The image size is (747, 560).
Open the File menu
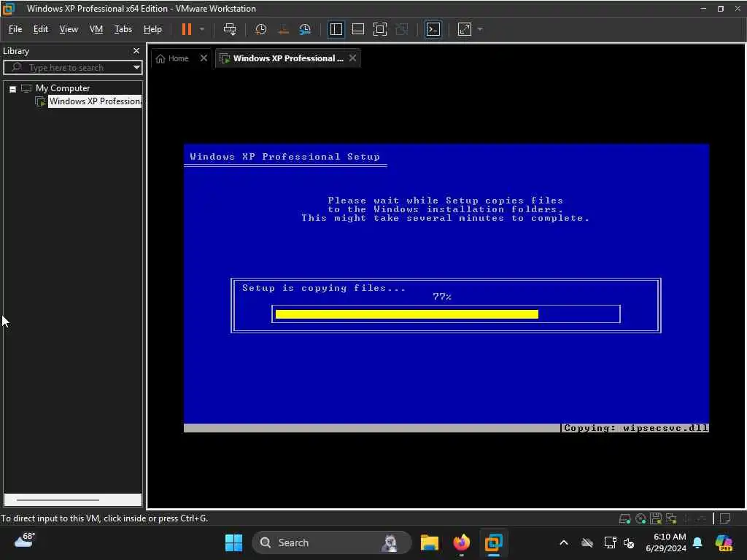pos(15,29)
